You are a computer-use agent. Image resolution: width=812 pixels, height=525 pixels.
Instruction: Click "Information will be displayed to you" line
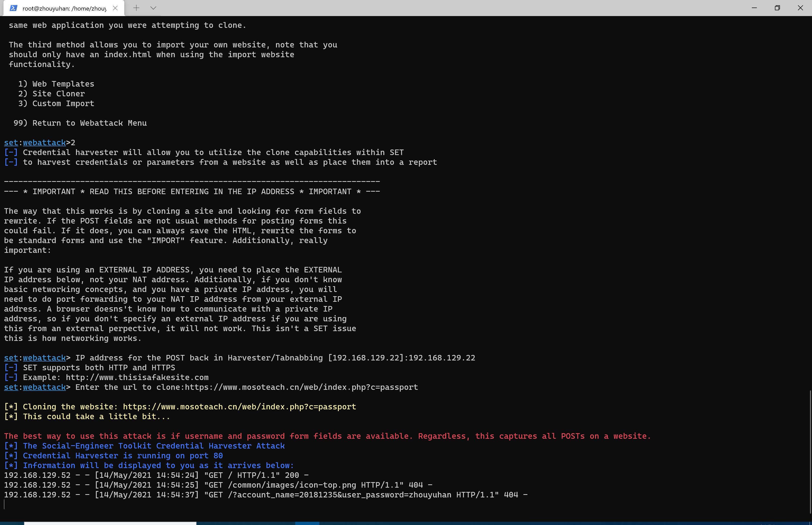pyautogui.click(x=149, y=465)
